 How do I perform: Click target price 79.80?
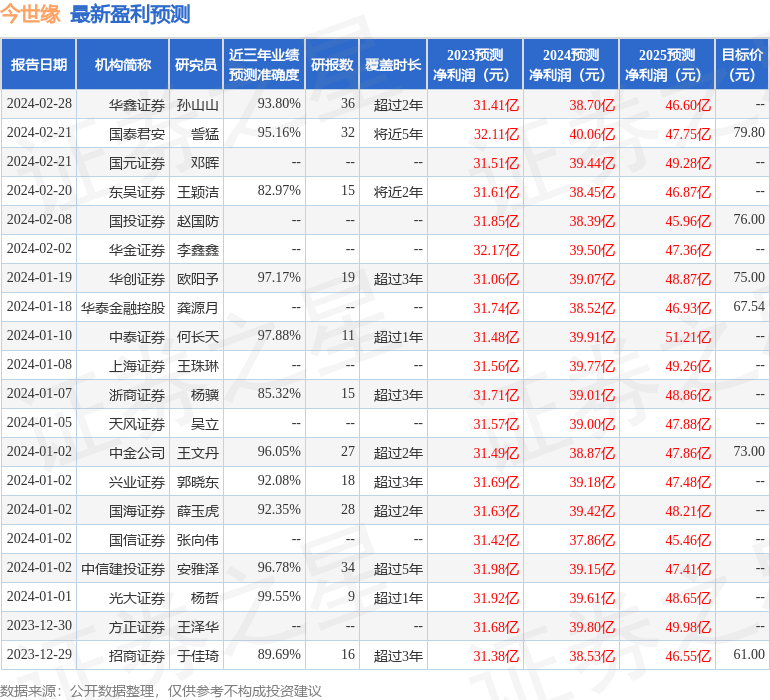point(749,133)
